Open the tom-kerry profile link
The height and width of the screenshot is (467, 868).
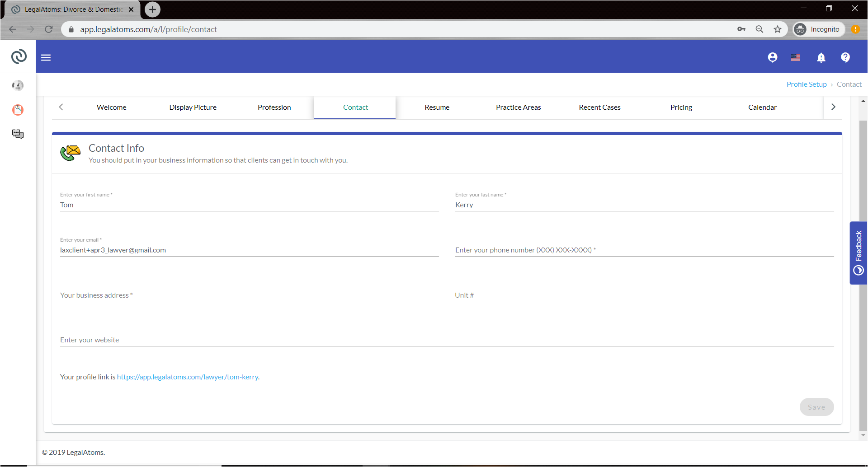coord(188,377)
